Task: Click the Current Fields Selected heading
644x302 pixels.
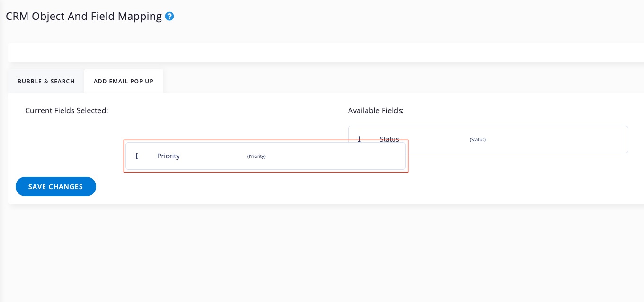Action: point(67,110)
